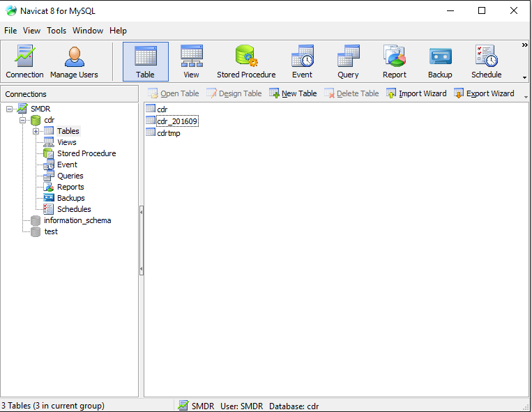Open the Backup toolbar button
The image size is (532, 412).
click(x=440, y=62)
